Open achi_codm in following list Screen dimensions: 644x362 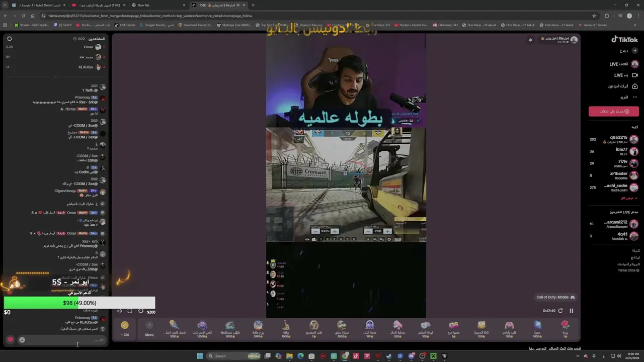[x=614, y=188]
